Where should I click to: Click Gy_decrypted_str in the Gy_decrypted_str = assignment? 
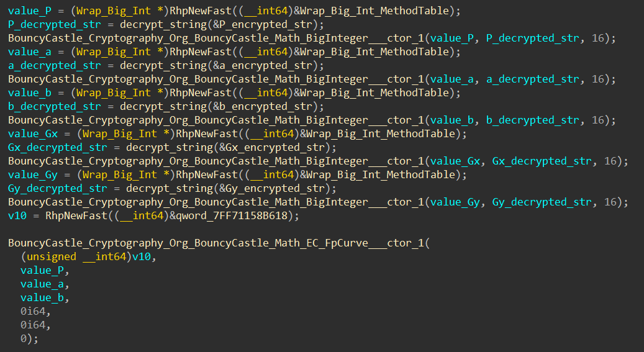click(58, 189)
